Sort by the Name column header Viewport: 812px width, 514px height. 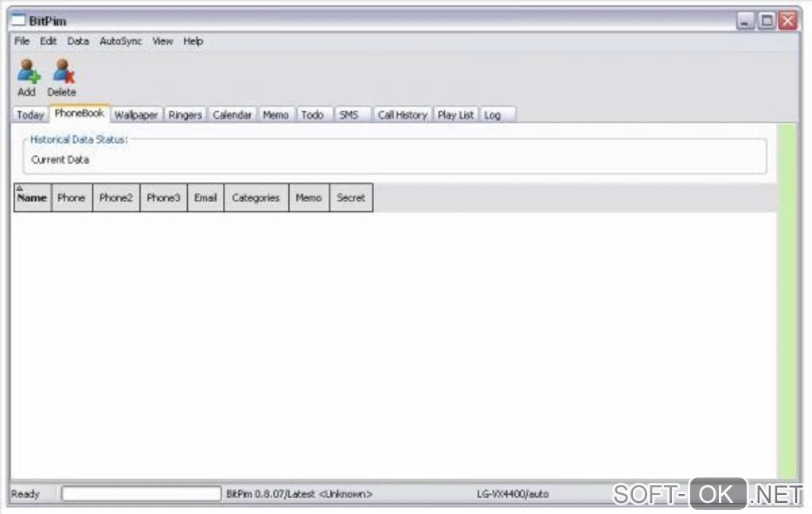(x=32, y=198)
